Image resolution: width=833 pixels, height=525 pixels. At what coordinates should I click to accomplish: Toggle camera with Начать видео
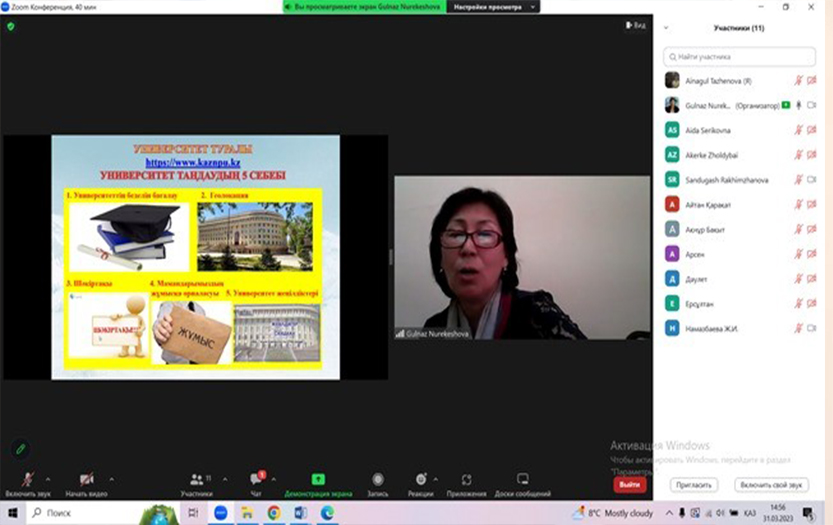(x=86, y=480)
